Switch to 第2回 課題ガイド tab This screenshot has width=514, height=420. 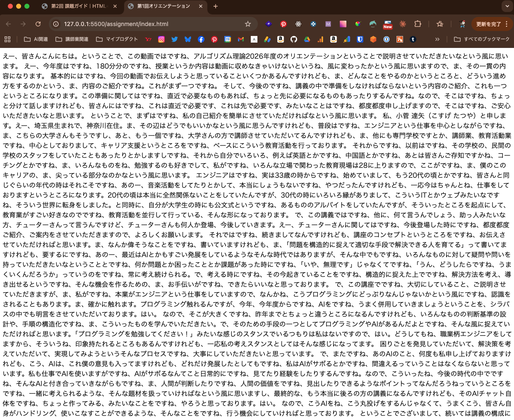[x=79, y=6]
